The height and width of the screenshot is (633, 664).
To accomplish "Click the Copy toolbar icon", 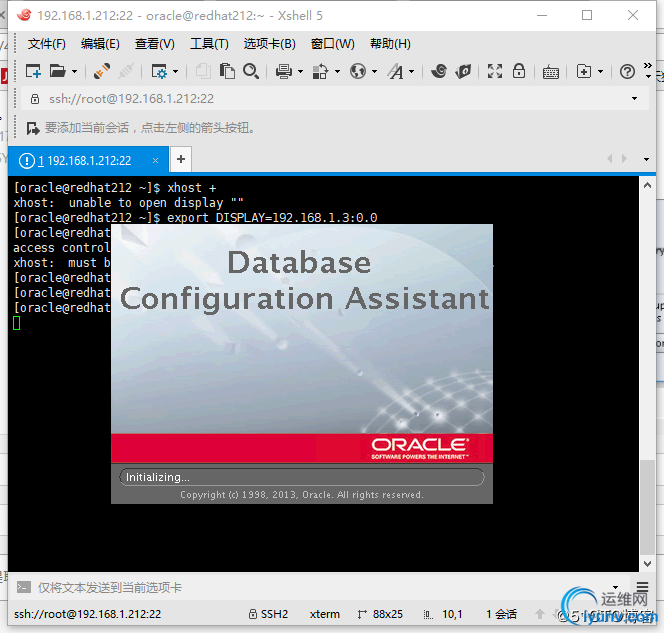I will click(x=203, y=71).
